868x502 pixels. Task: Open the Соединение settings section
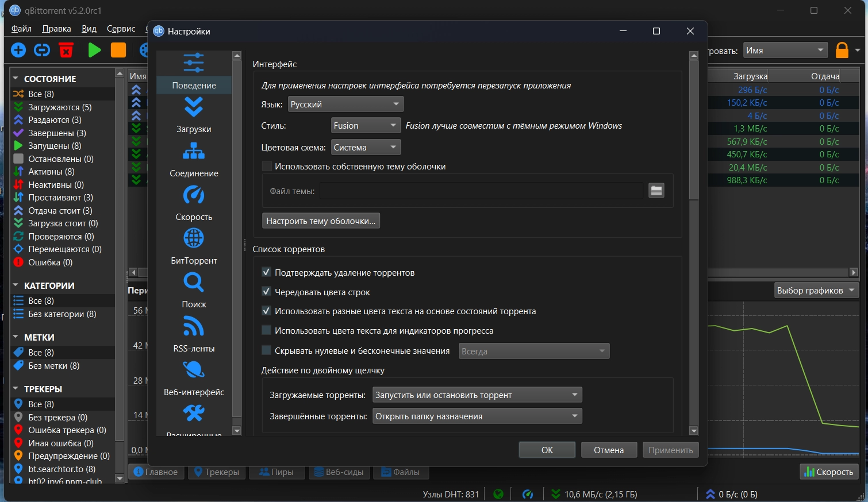pyautogui.click(x=194, y=160)
